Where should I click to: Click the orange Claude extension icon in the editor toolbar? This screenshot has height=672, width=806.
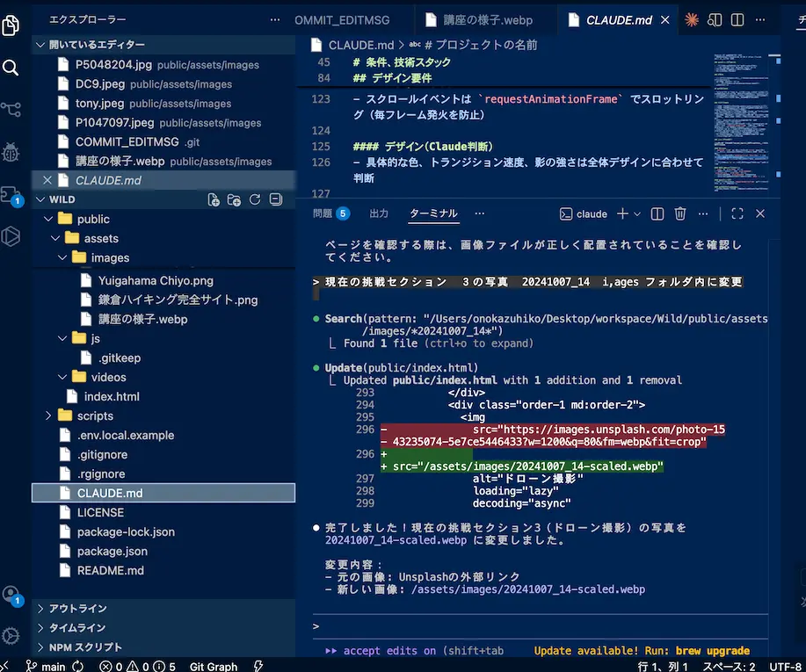pyautogui.click(x=692, y=19)
